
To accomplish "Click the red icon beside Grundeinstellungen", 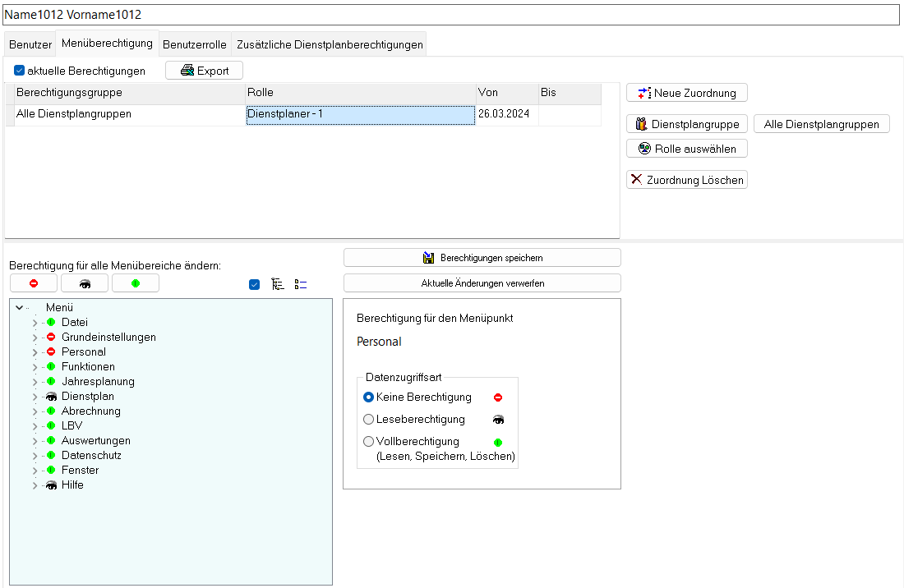I will [51, 338].
